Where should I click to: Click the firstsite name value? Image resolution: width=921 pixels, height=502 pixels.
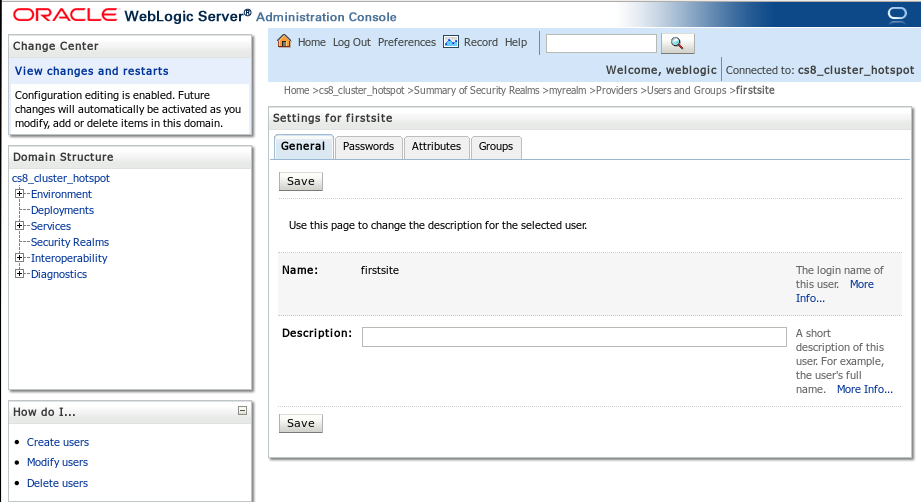pyautogui.click(x=379, y=270)
